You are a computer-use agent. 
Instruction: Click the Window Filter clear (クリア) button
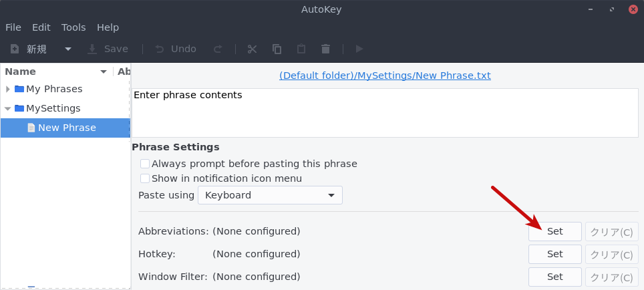612,277
